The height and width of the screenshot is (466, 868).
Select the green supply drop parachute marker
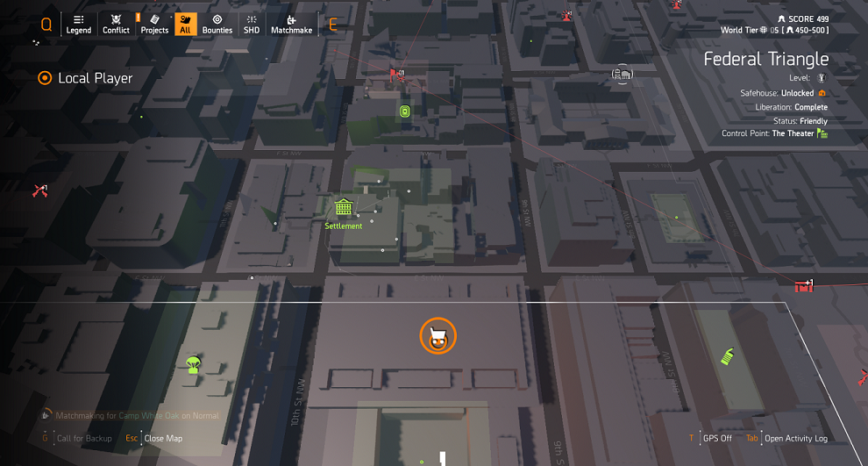pos(193,365)
